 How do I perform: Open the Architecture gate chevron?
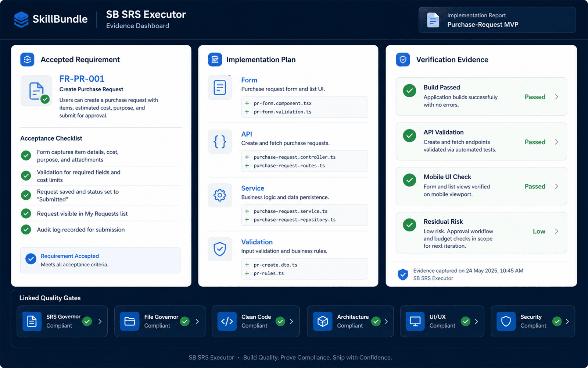[x=386, y=321]
